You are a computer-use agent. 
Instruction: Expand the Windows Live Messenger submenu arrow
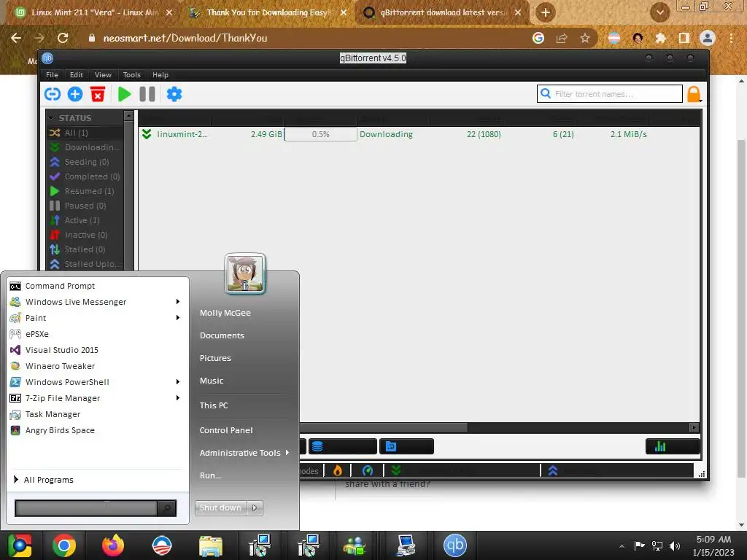click(178, 301)
